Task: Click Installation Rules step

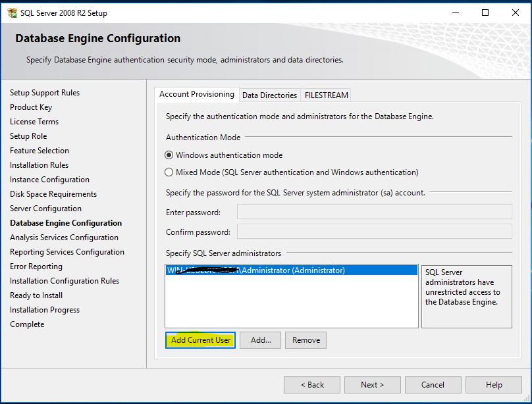Action: [x=40, y=165]
